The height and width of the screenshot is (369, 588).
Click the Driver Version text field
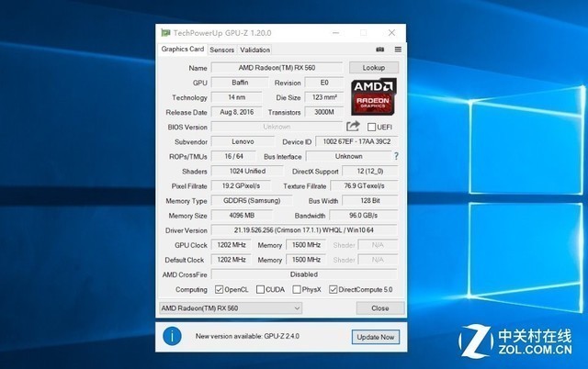click(x=304, y=229)
